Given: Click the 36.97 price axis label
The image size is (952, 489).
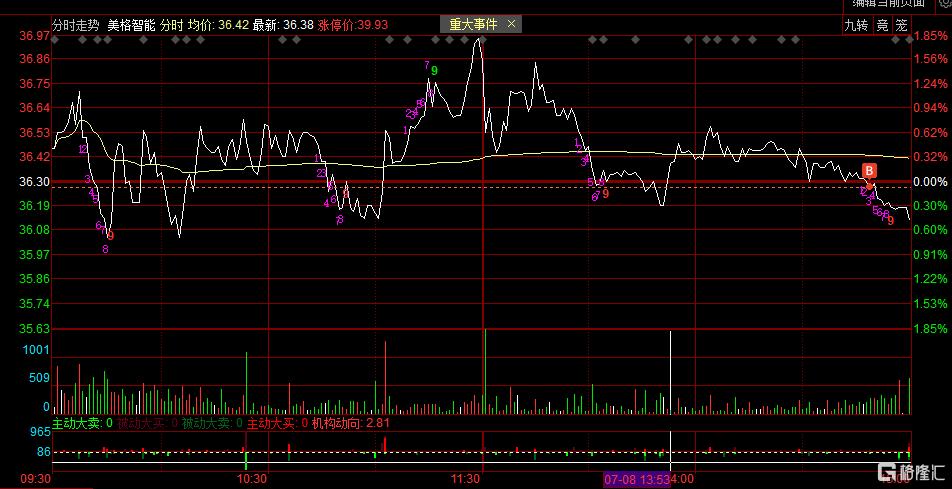Looking at the screenshot, I should tap(34, 36).
